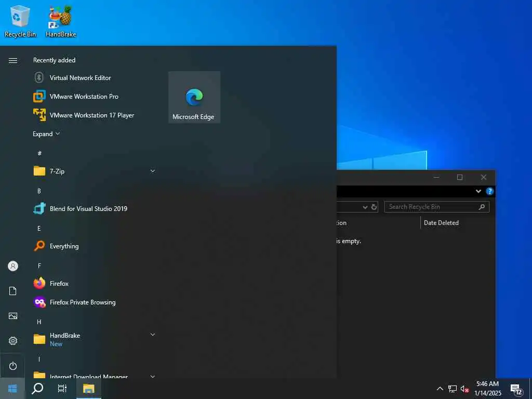The image size is (532, 399).
Task: Open the clock and date flyout
Action: pos(487,389)
